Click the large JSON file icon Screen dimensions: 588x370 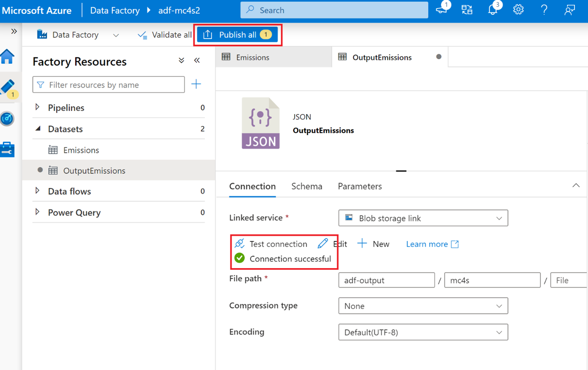pos(261,123)
